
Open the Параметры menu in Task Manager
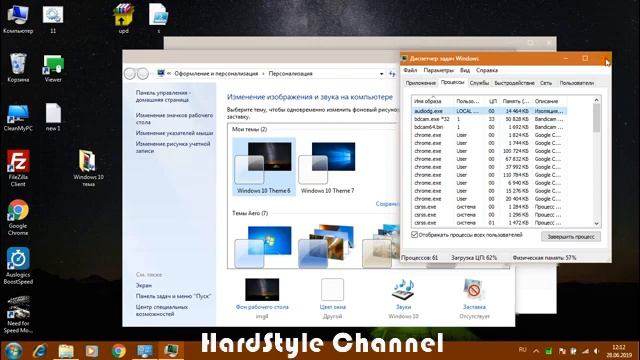(x=438, y=70)
